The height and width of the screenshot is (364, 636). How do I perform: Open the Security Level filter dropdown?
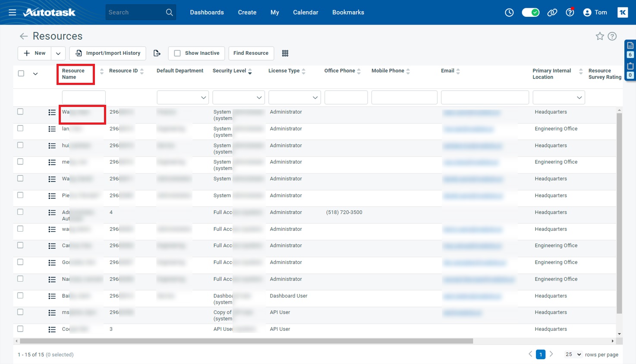pyautogui.click(x=238, y=97)
